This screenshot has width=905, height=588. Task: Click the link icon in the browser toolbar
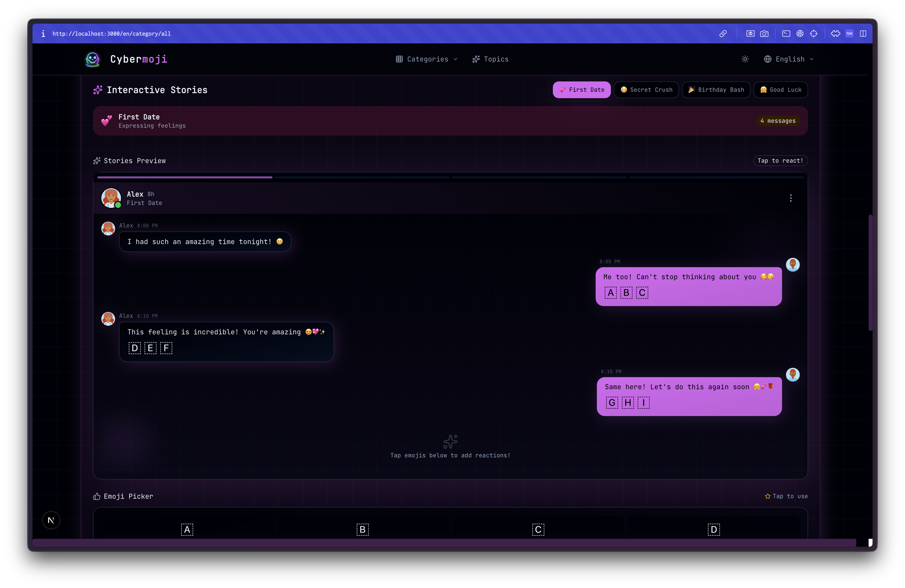point(723,33)
